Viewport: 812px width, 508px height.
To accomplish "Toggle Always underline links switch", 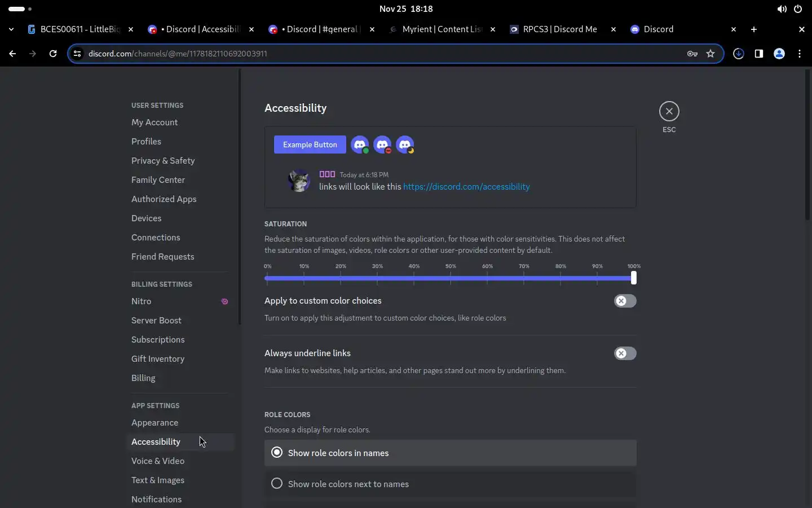I will (625, 353).
